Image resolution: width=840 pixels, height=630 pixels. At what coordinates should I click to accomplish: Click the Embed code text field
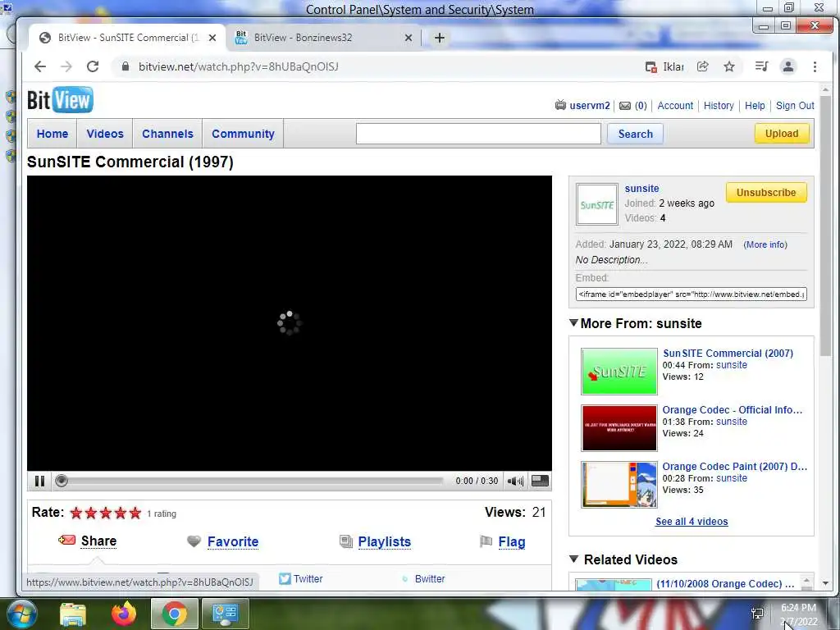691,294
